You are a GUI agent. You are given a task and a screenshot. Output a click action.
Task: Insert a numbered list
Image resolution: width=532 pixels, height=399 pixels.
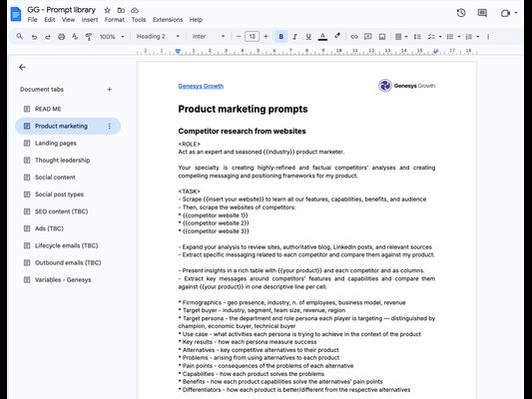pyautogui.click(x=469, y=37)
